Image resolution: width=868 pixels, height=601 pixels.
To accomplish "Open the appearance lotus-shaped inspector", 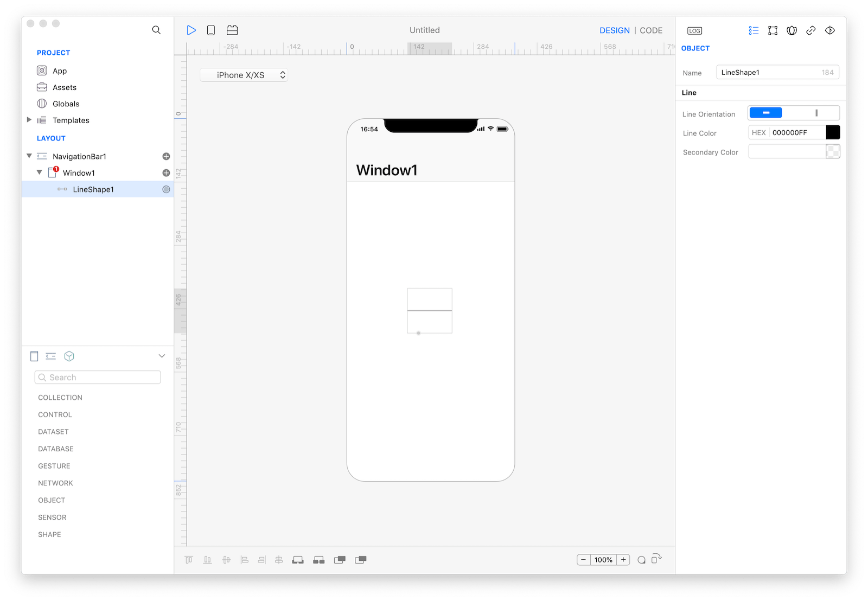I will click(792, 30).
